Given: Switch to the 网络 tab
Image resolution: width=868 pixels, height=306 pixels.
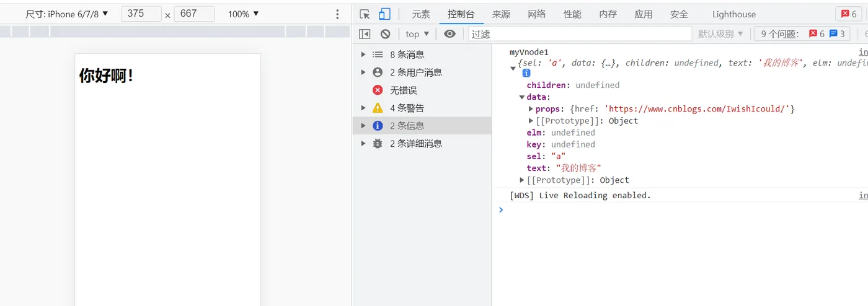Looking at the screenshot, I should click(537, 14).
